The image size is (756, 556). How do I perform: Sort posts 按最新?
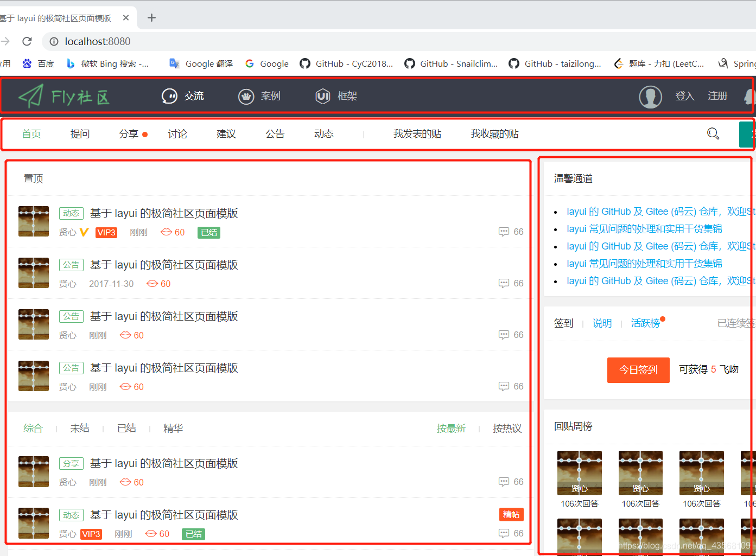(x=452, y=429)
